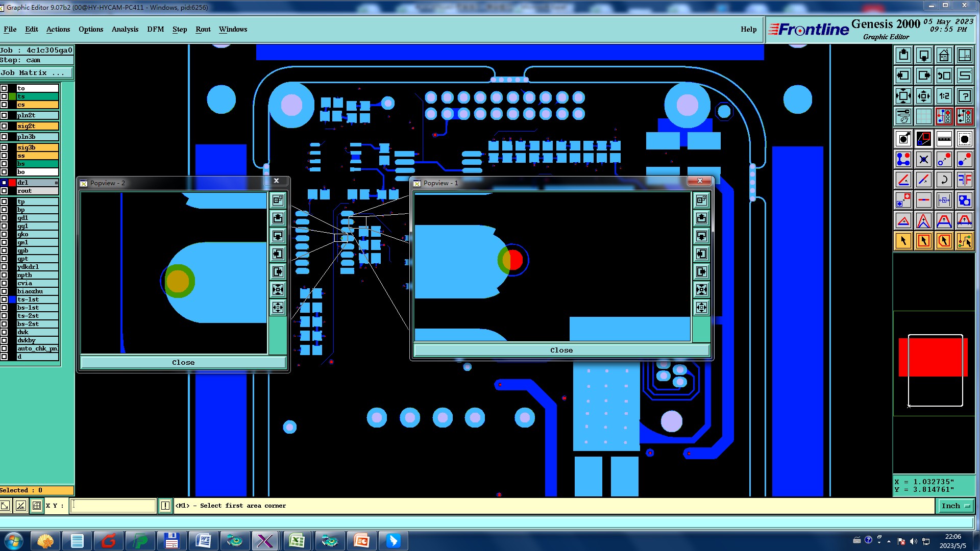Expand the drl layer options marker
Viewport: 980px width, 551px height.
point(56,183)
